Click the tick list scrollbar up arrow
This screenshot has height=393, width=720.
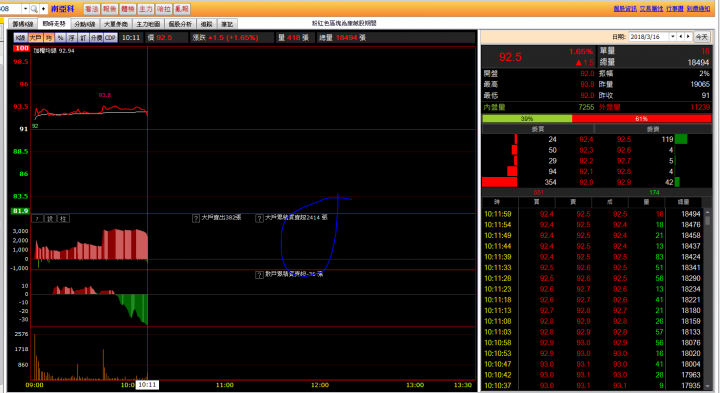[707, 212]
